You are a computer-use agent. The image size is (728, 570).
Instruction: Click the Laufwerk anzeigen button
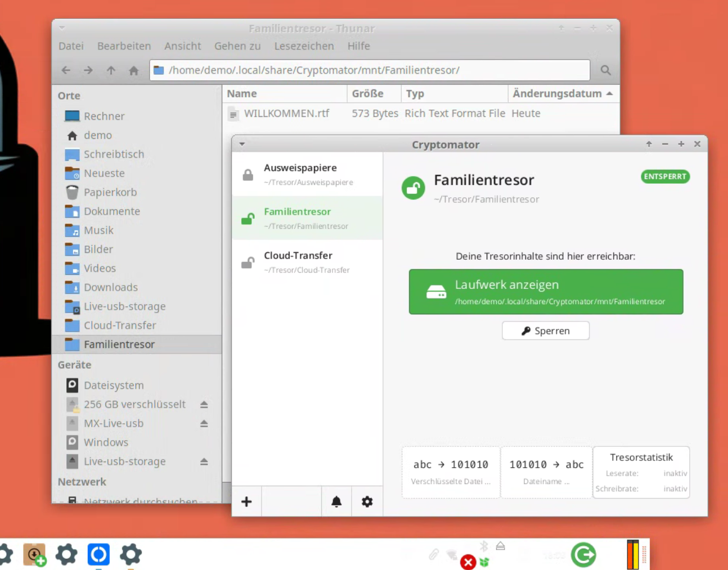(x=546, y=292)
